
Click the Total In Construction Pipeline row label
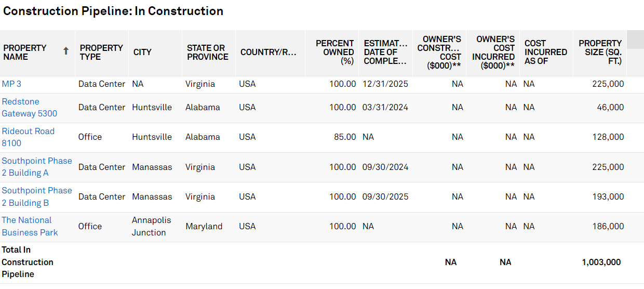click(28, 262)
